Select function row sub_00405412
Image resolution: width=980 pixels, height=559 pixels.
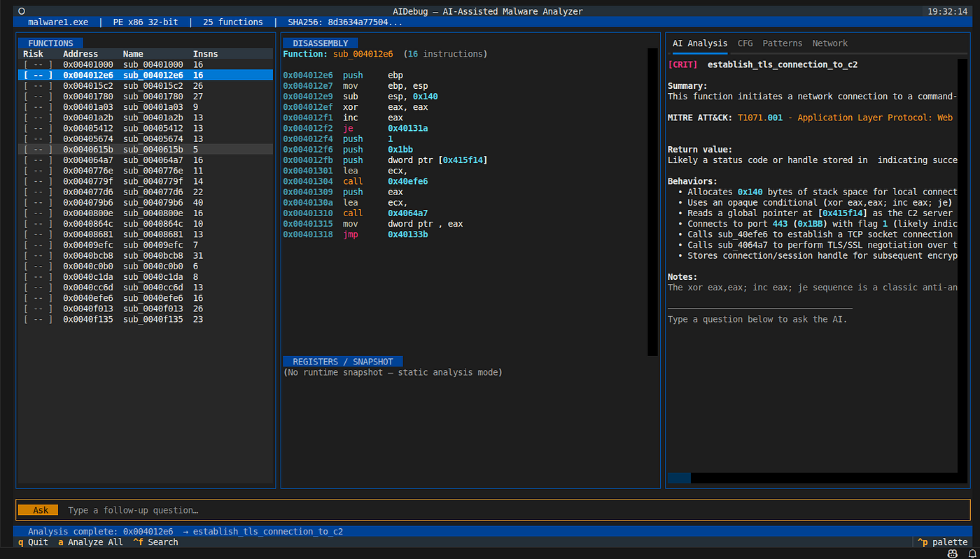146,128
